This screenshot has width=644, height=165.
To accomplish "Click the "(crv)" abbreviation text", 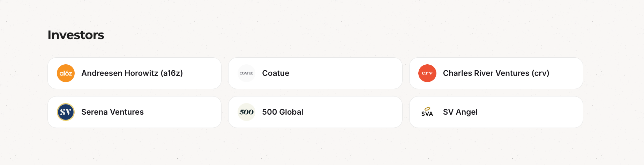I will pos(540,73).
